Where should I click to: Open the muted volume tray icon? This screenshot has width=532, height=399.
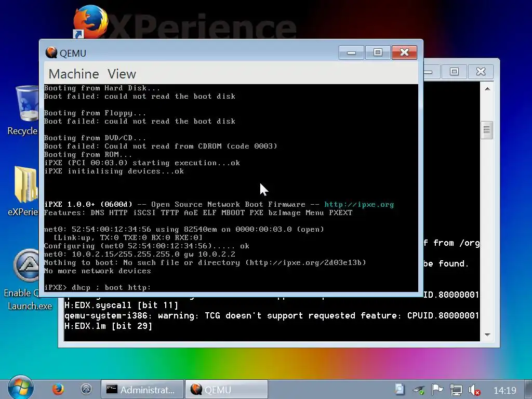tap(474, 390)
